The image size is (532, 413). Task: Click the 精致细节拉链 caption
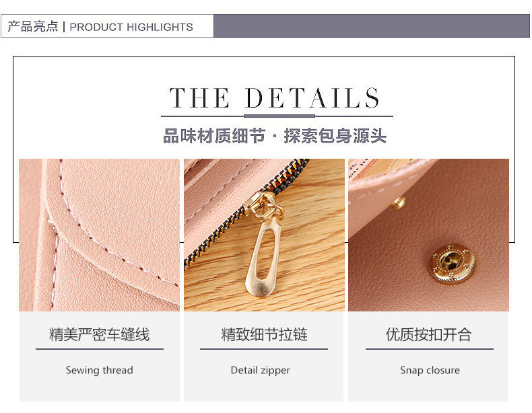264,334
